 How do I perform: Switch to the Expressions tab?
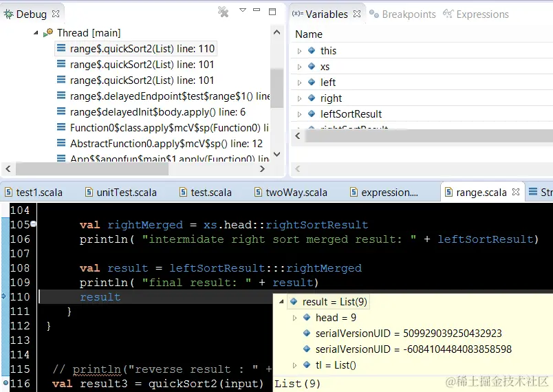click(x=476, y=14)
